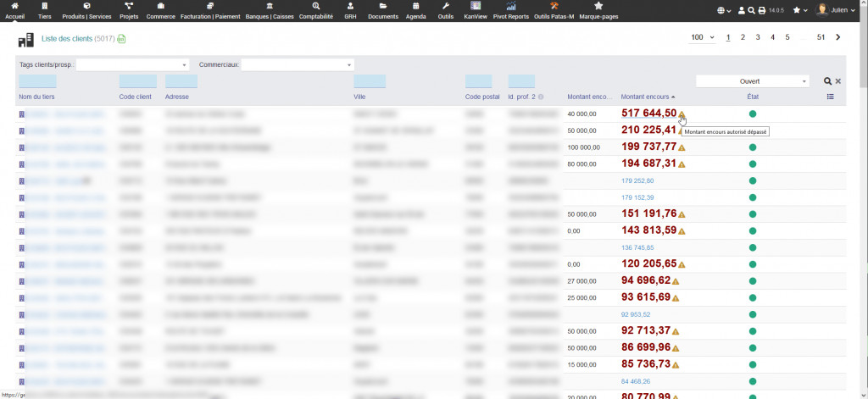Screen dimensions: 868x399
Task: Open the Tags clients/prosp. dropdown
Action: (x=133, y=65)
